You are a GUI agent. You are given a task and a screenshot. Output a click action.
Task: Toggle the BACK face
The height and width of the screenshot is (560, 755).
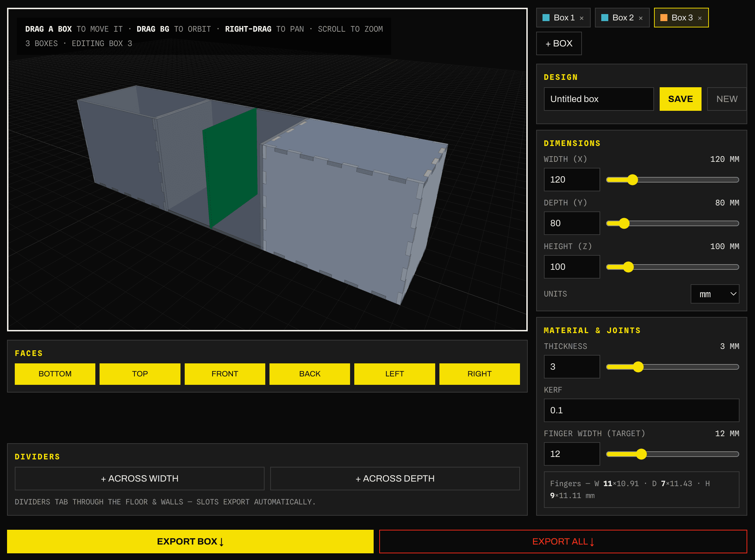310,374
